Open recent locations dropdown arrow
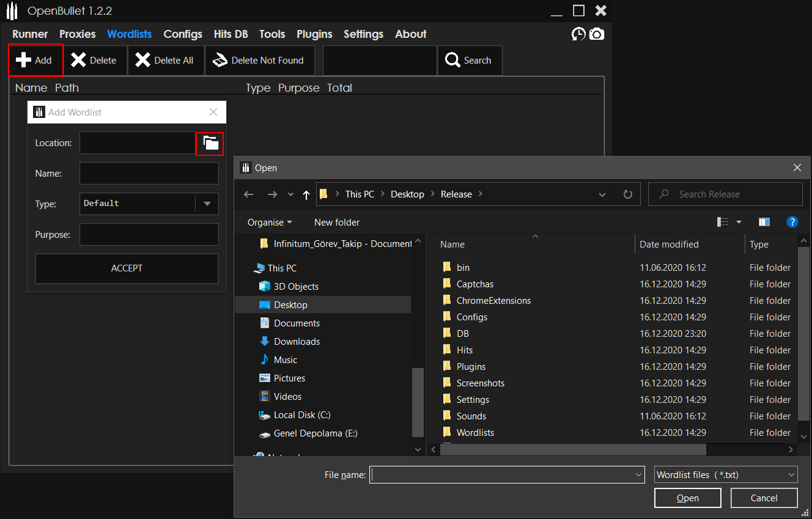Screen dimensions: 812x519 click(x=290, y=194)
